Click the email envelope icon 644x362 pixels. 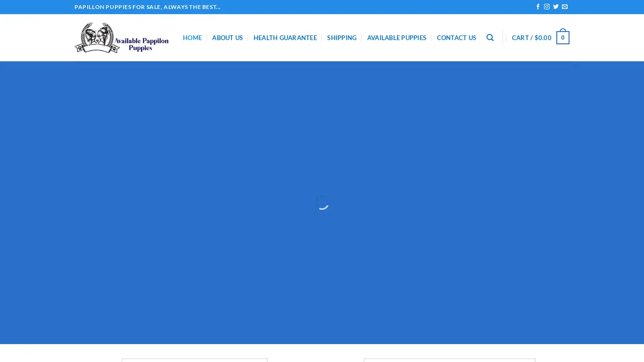565,7
